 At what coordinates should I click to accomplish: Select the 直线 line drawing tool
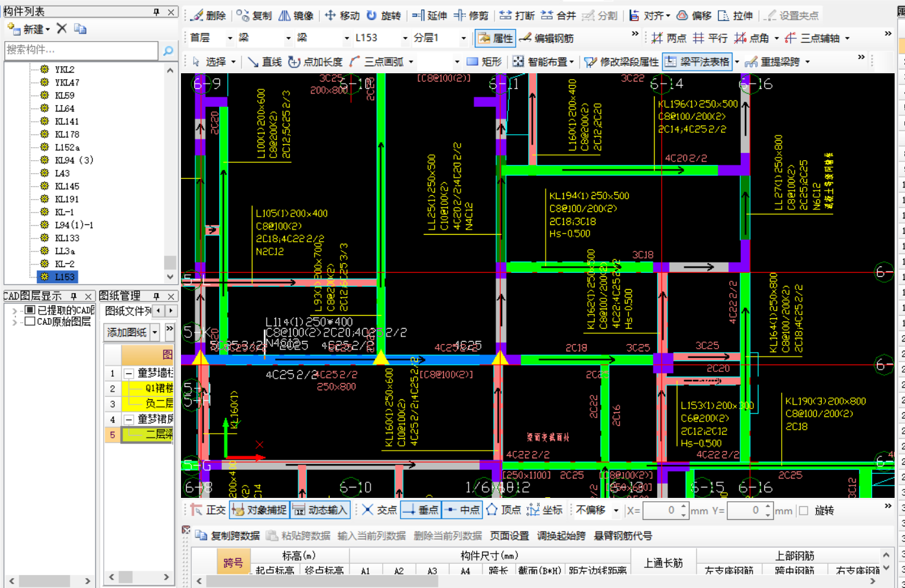pyautogui.click(x=264, y=62)
